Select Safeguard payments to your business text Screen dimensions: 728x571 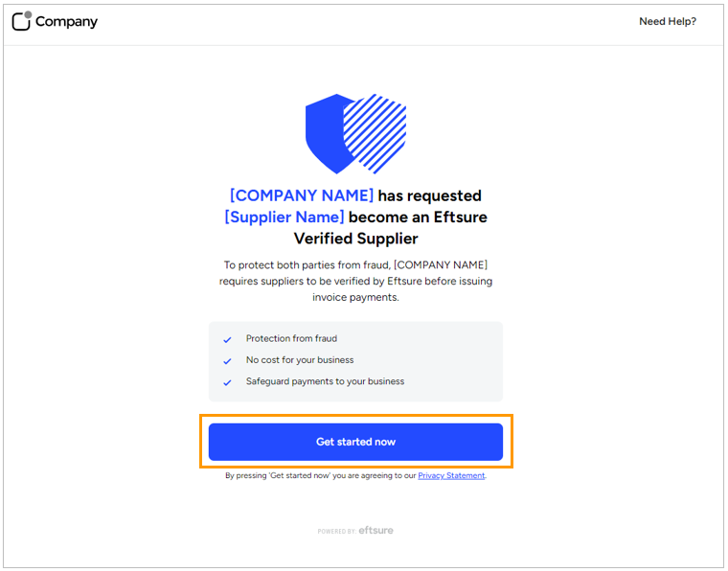(325, 381)
